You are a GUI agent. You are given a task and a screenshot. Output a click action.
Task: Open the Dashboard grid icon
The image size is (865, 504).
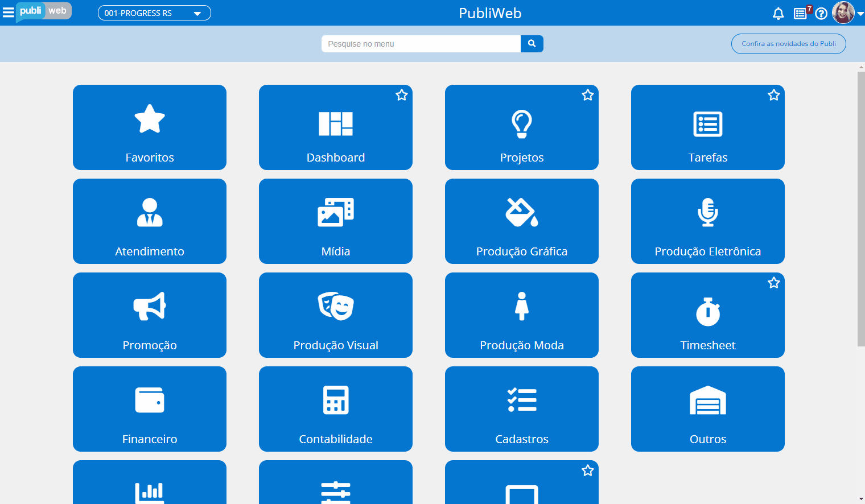(336, 124)
